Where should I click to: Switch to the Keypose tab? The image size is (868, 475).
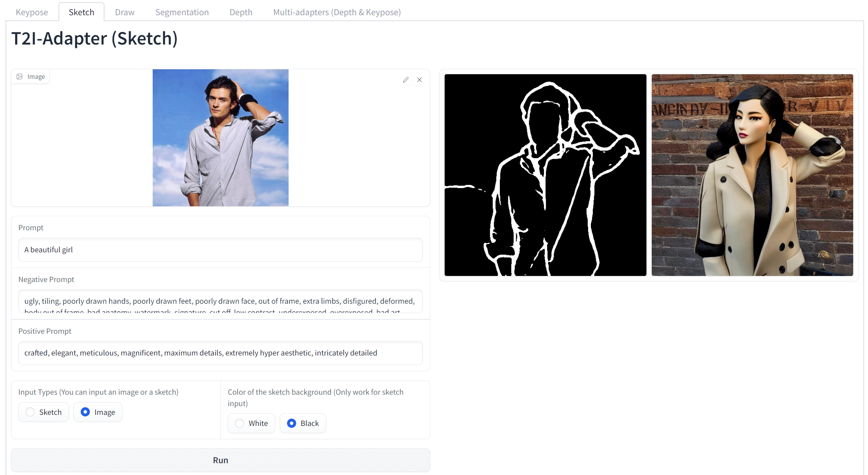(x=32, y=12)
